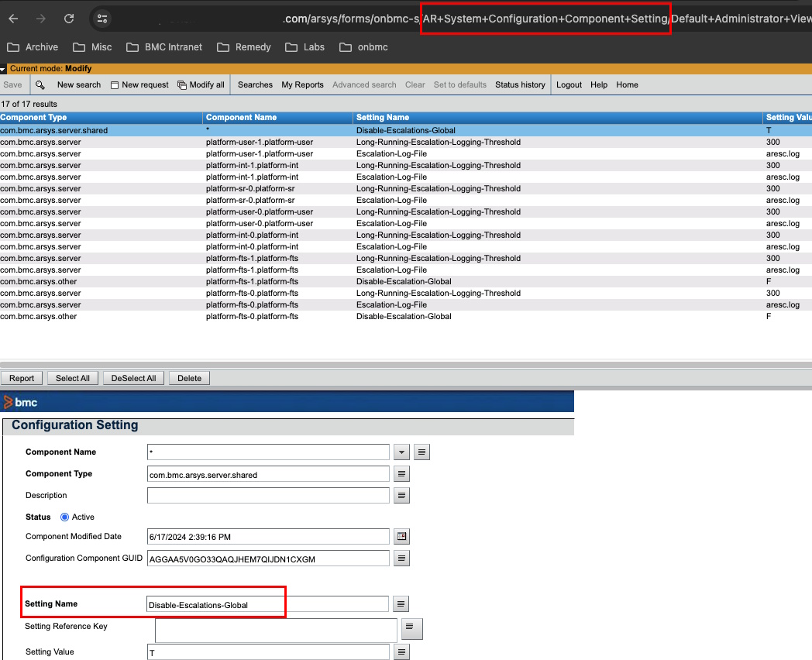Image resolution: width=812 pixels, height=660 pixels.
Task: Open the expand editor icon for Configuration Component GUID
Action: click(x=401, y=558)
